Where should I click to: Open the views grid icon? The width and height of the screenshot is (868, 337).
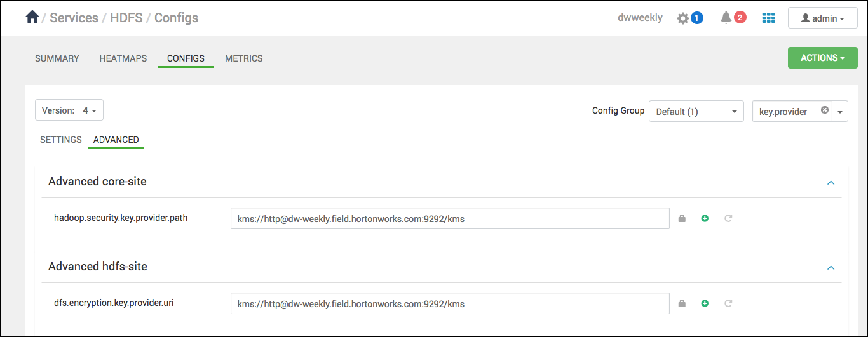[769, 18]
